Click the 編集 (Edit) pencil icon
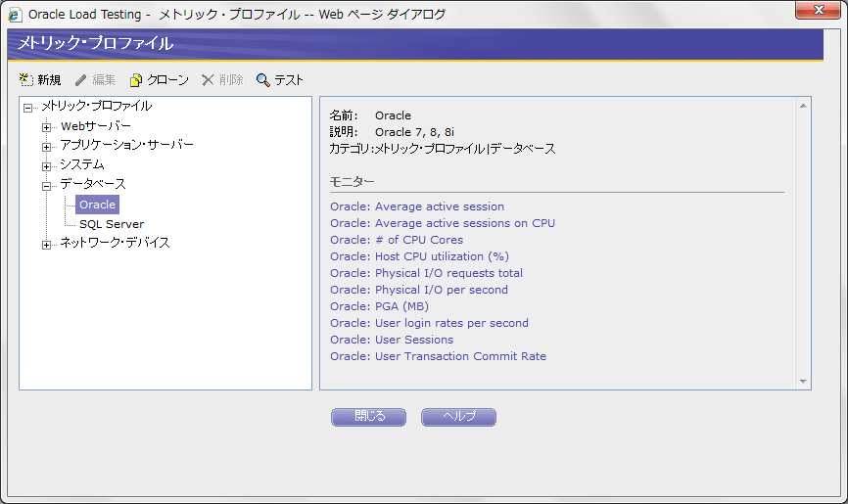The width and height of the screenshot is (848, 504). click(x=80, y=80)
